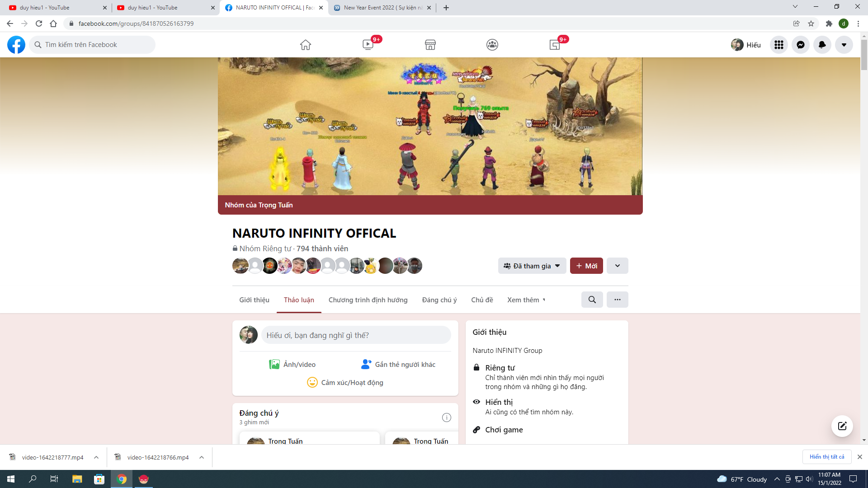Expand the Đã tham gia dropdown
Image resolution: width=868 pixels, height=488 pixels.
pos(532,266)
